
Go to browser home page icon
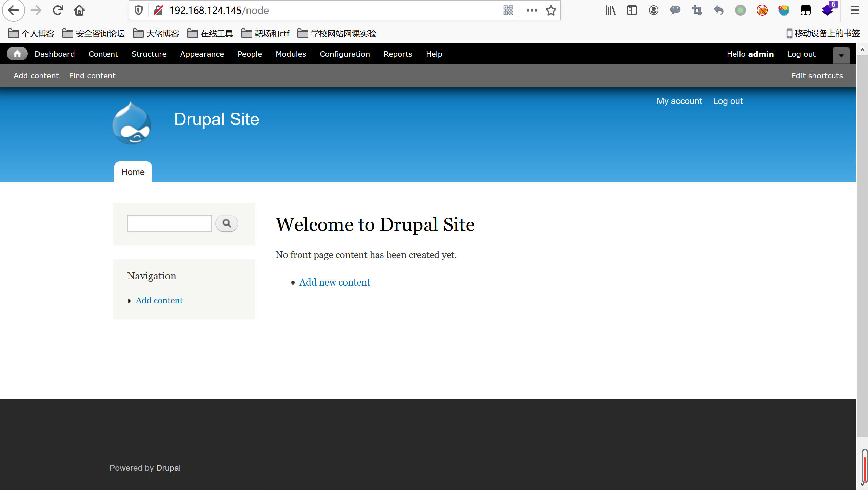79,11
